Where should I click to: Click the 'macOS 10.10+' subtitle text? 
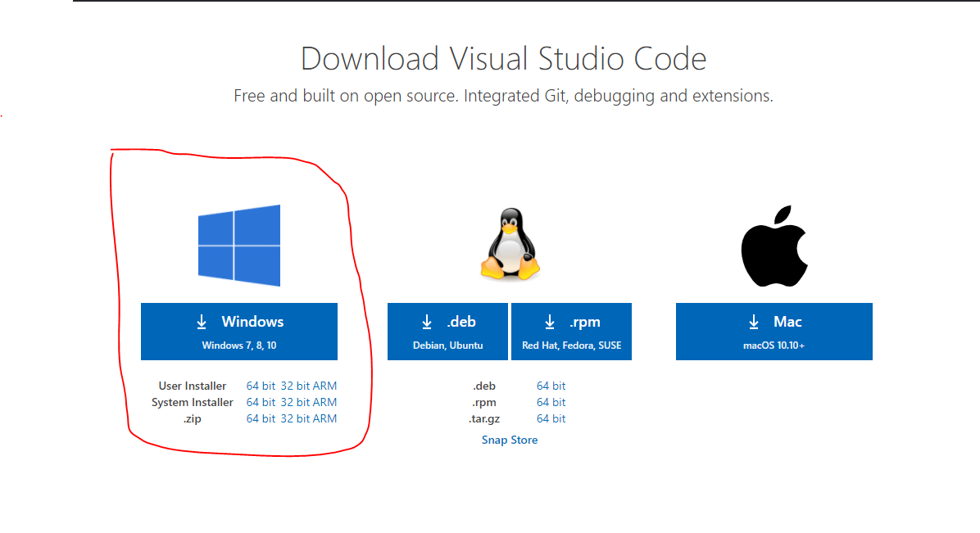click(x=774, y=346)
